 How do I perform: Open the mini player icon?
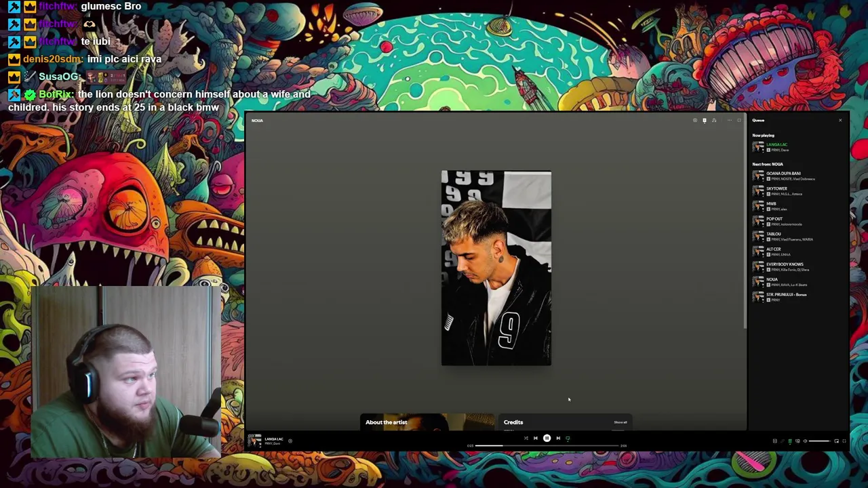pyautogui.click(x=837, y=441)
